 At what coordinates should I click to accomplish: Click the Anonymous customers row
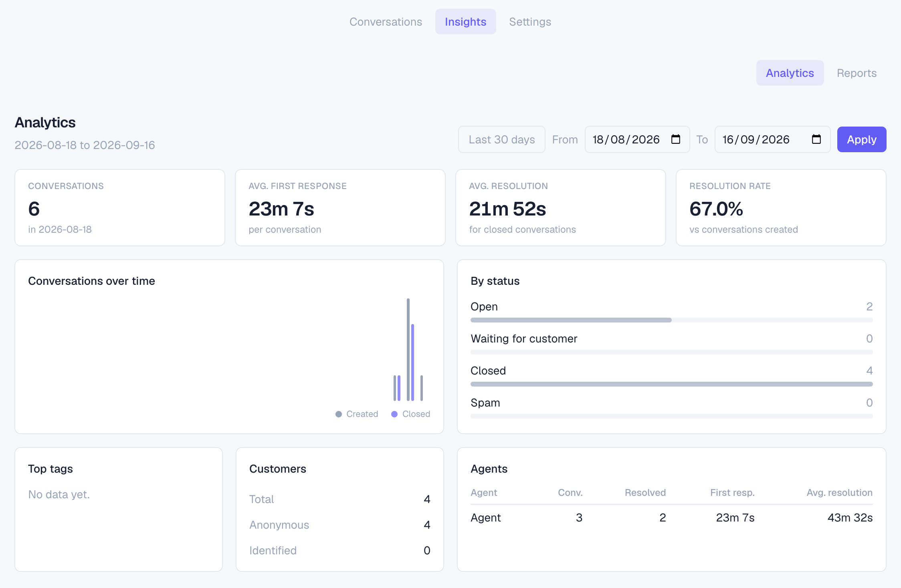click(x=339, y=525)
